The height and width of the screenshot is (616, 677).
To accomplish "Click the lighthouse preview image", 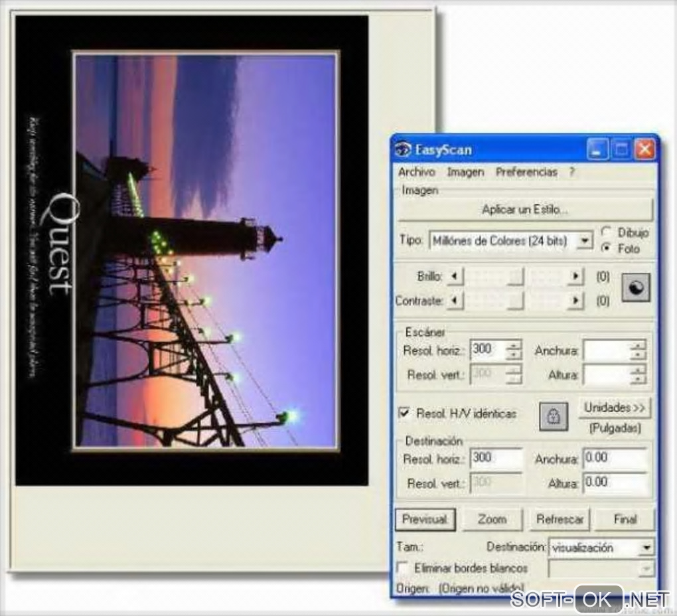I will point(206,251).
